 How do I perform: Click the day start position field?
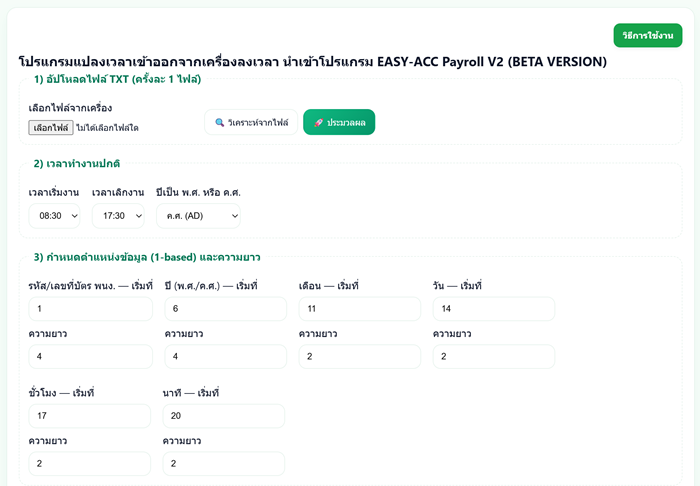point(493,309)
